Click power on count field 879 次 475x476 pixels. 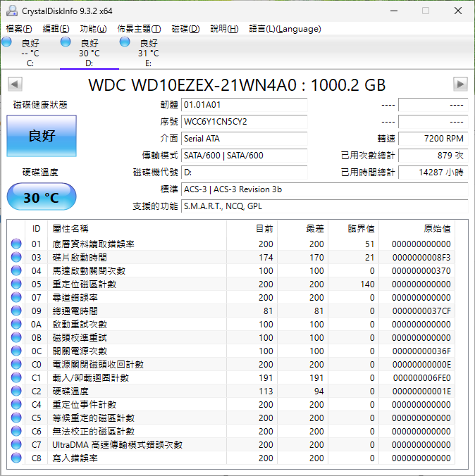[x=433, y=156]
